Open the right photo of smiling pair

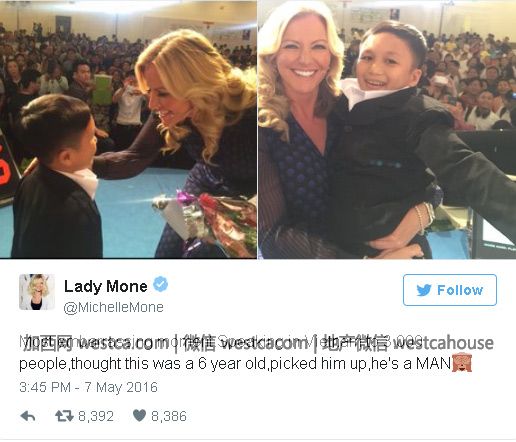(387, 129)
